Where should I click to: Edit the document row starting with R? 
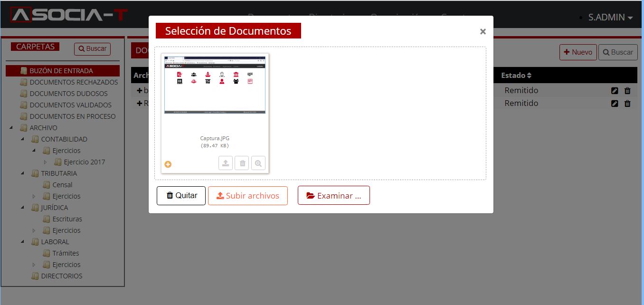[615, 104]
